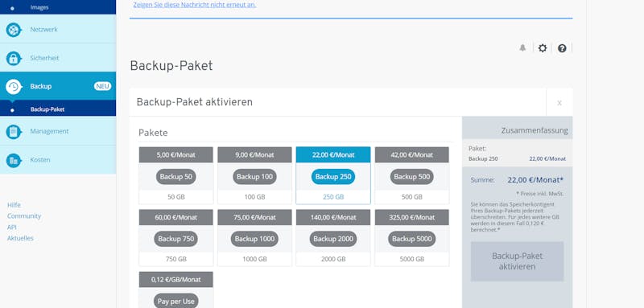Choose the Backup 5000 package
This screenshot has height=308, width=644.
pos(412,239)
